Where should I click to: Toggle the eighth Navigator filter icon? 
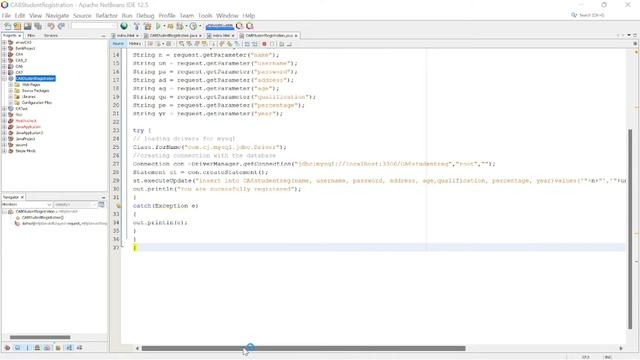79,348
